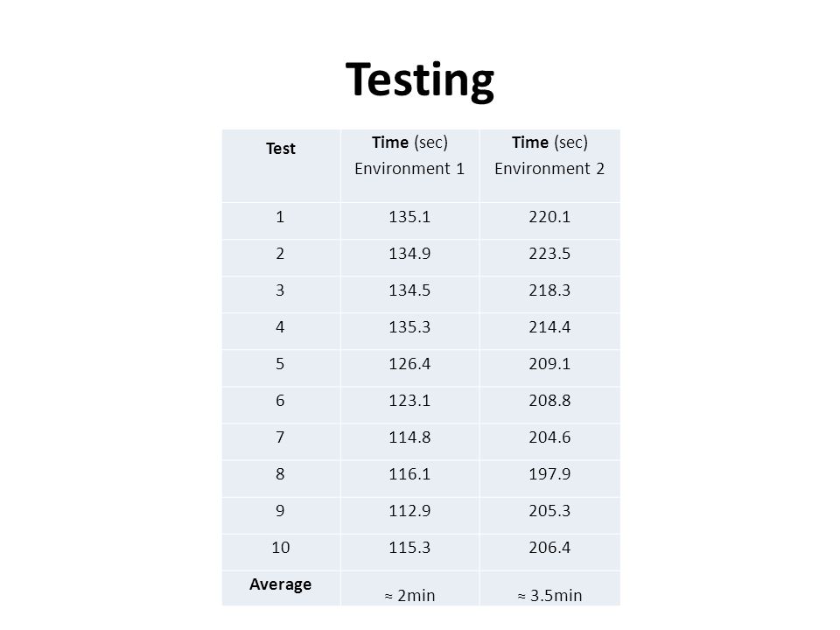Select the Time Environment 1 header cell
This screenshot has width=840, height=630.
tap(409, 165)
